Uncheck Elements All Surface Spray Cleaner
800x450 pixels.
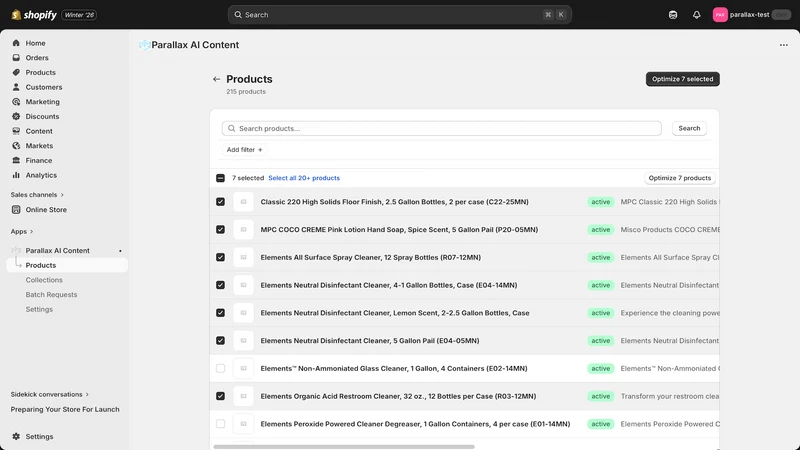tap(220, 258)
